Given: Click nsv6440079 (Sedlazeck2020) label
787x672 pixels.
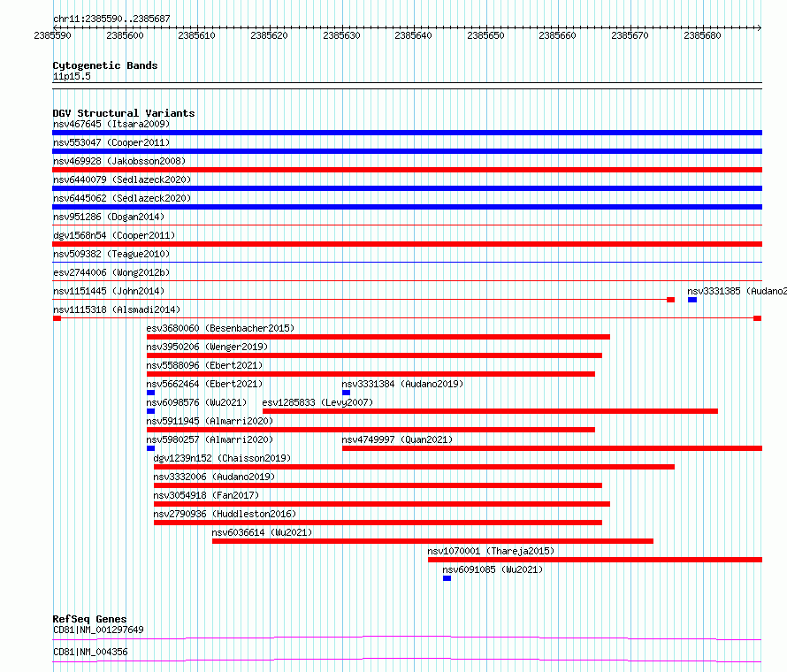Looking at the screenshot, I should [122, 179].
